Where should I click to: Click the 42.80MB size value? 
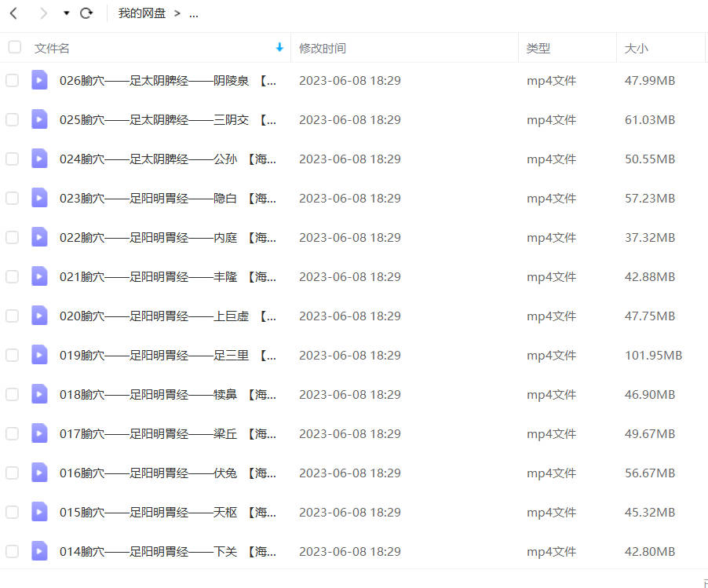(650, 552)
